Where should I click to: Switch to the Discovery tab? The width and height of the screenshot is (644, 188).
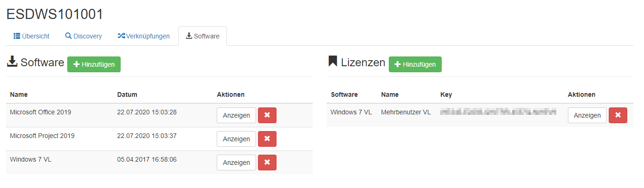point(84,36)
